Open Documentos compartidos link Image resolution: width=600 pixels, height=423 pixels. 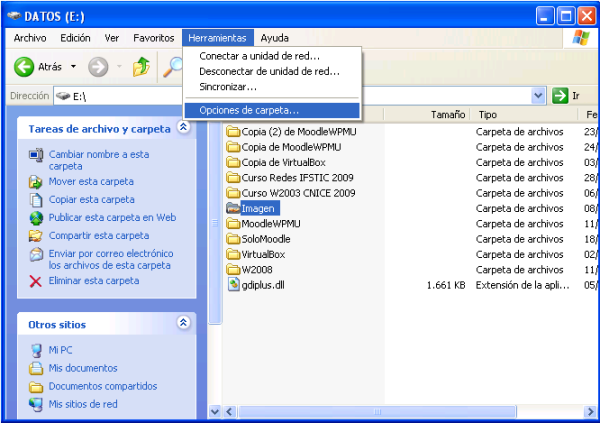pos(103,386)
